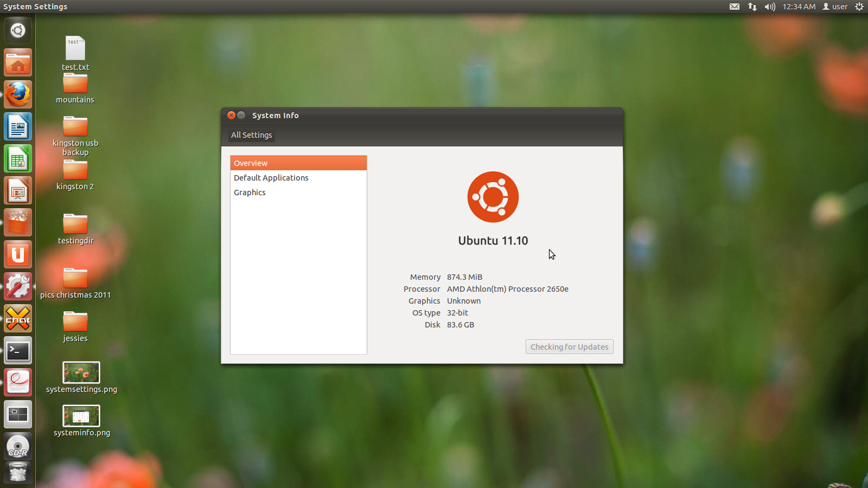Select the kingston 2 desktop folder
The image size is (868, 488).
(x=75, y=176)
